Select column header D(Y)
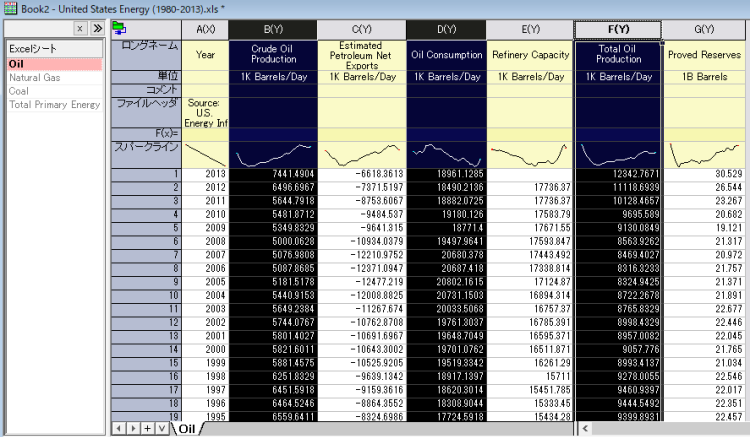 click(446, 29)
